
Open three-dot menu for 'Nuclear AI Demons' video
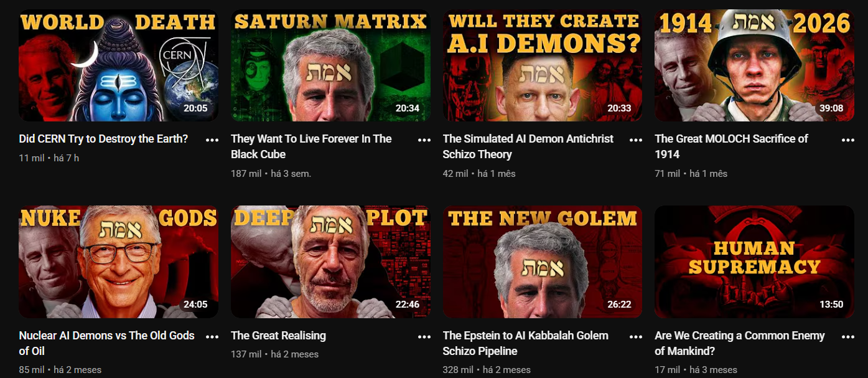tap(212, 337)
